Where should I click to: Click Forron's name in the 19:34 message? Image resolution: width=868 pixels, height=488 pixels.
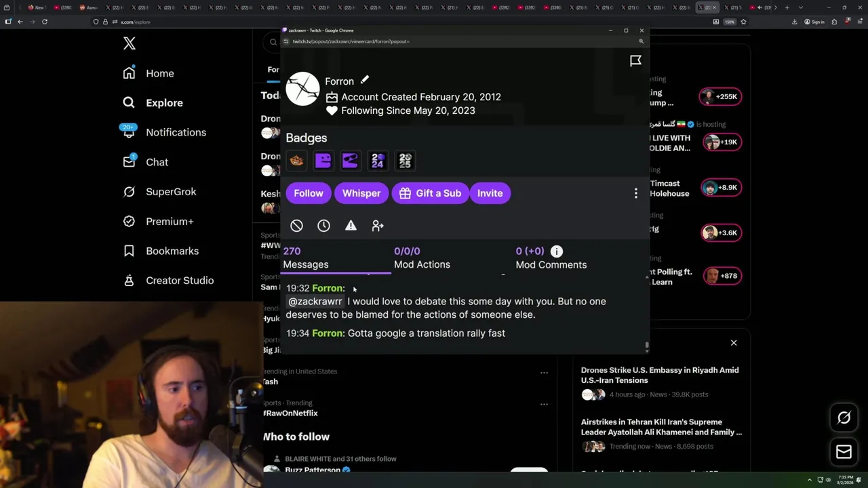(x=328, y=333)
